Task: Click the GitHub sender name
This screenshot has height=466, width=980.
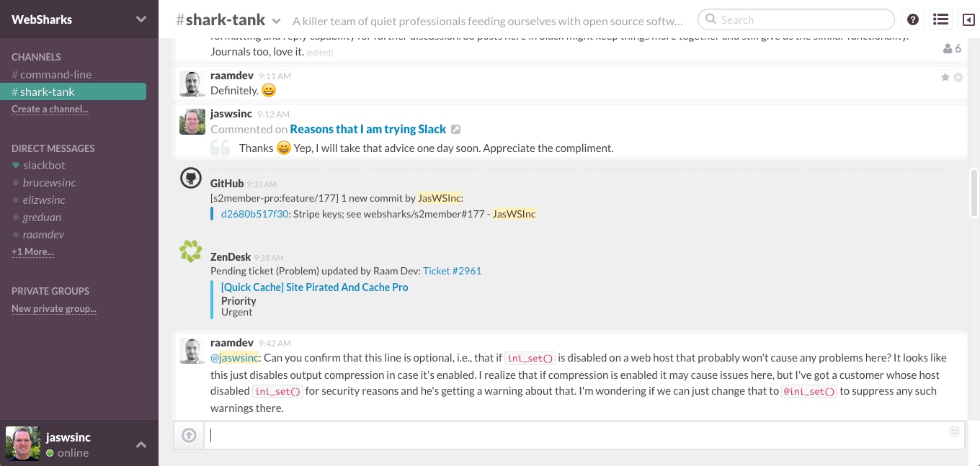Action: pyautogui.click(x=227, y=184)
